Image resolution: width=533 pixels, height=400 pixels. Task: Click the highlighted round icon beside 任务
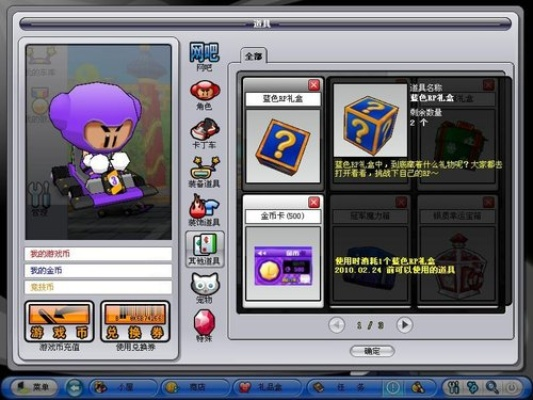click(x=393, y=387)
